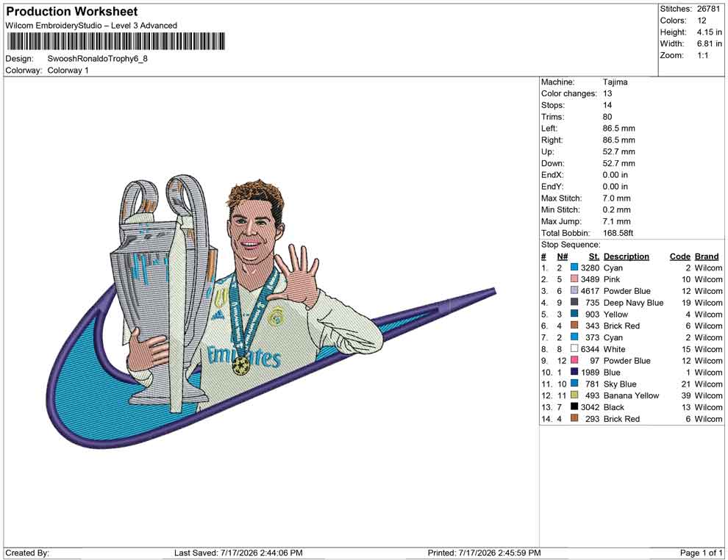Click the Brick Red 343 swatch
This screenshot has width=728, height=560.
pos(574,326)
